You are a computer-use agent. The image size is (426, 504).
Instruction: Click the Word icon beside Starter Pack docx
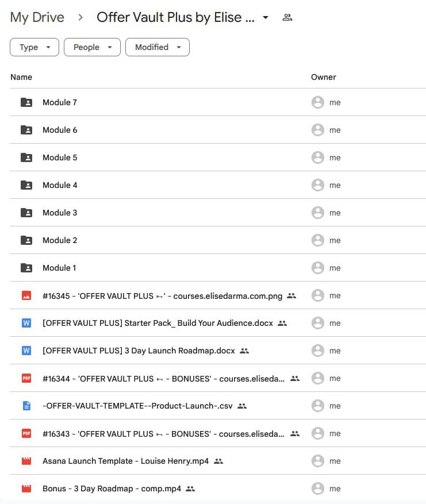pos(26,323)
